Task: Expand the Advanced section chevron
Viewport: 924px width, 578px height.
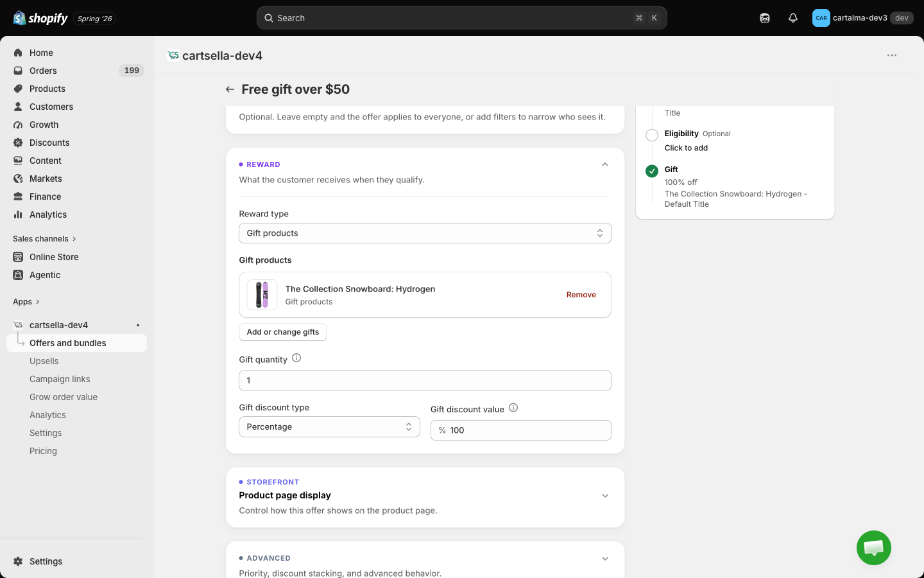Action: click(605, 559)
